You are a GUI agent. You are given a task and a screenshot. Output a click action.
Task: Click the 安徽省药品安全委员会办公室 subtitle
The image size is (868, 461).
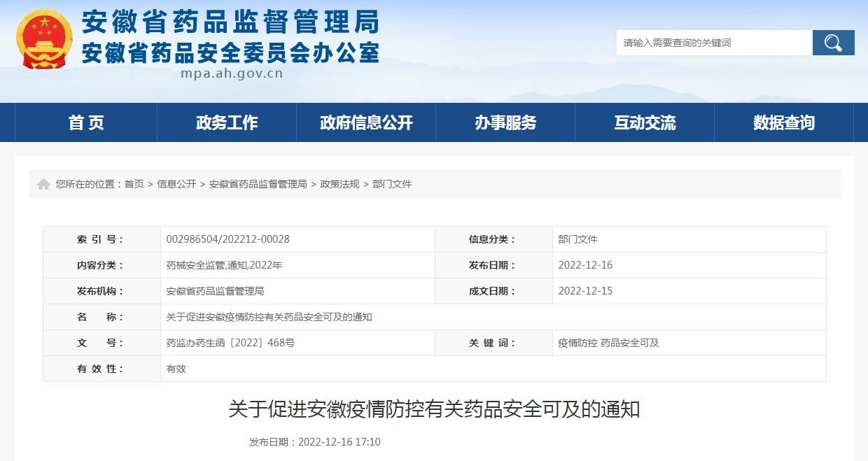pos(230,52)
